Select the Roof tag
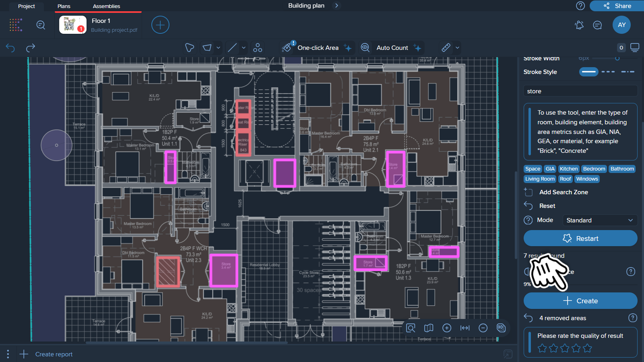Screen dimensions: 644x362 click(566, 179)
